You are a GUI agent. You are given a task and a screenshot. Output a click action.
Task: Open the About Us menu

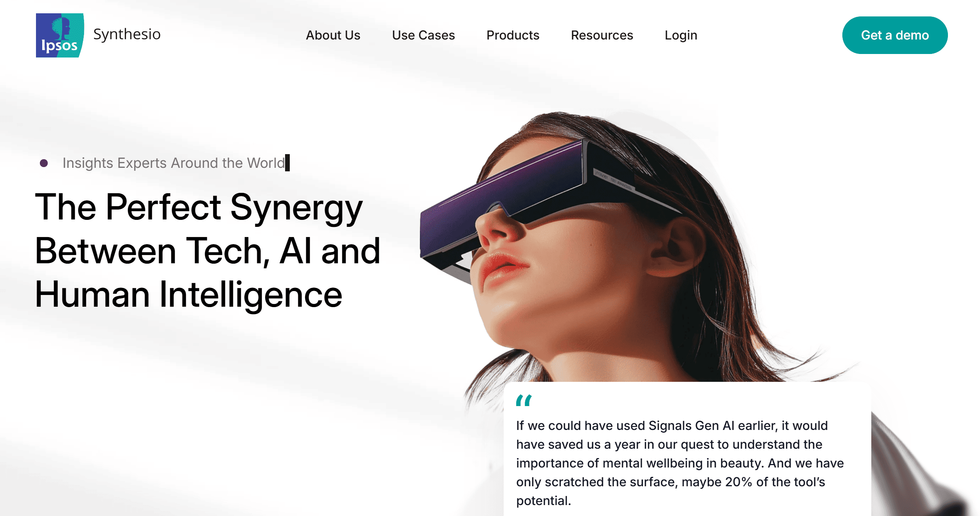333,35
